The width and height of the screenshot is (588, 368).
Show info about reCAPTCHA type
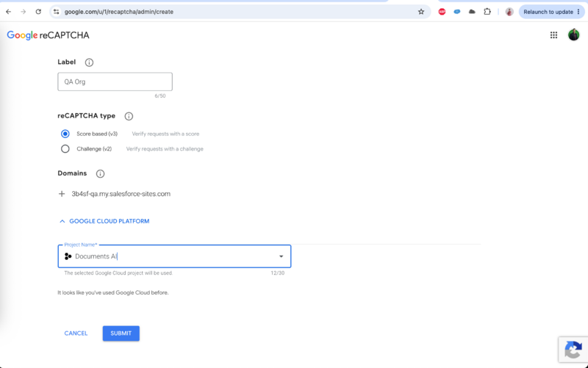[129, 116]
